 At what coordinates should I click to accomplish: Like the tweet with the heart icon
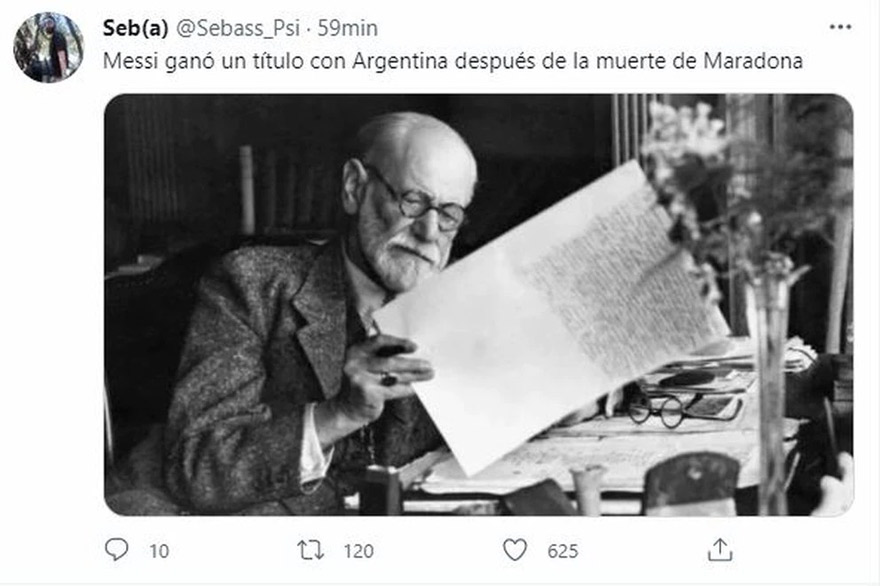(515, 550)
